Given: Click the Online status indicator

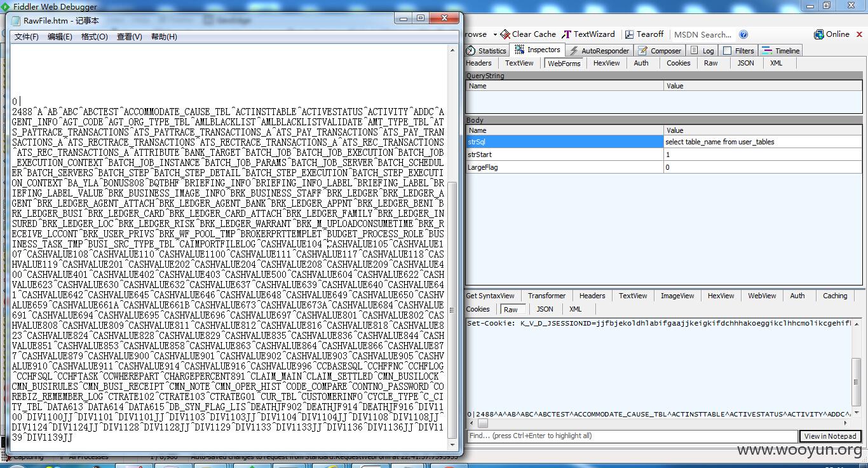Looking at the screenshot, I should pos(832,34).
